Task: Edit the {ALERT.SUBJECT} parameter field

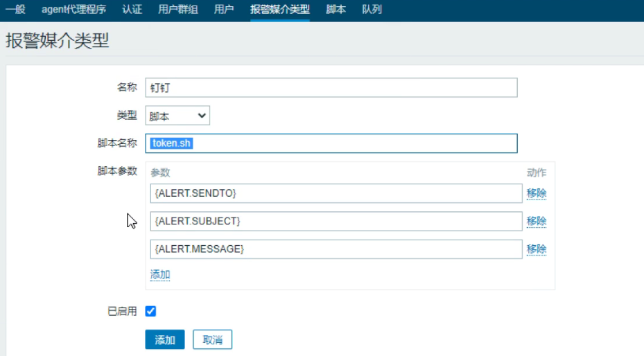Action: tap(336, 221)
